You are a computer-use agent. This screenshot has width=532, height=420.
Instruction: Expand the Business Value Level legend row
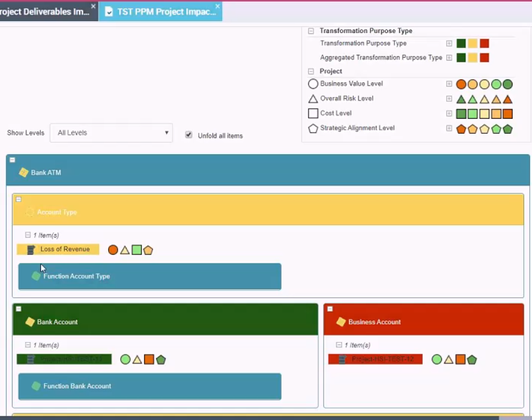click(x=449, y=84)
